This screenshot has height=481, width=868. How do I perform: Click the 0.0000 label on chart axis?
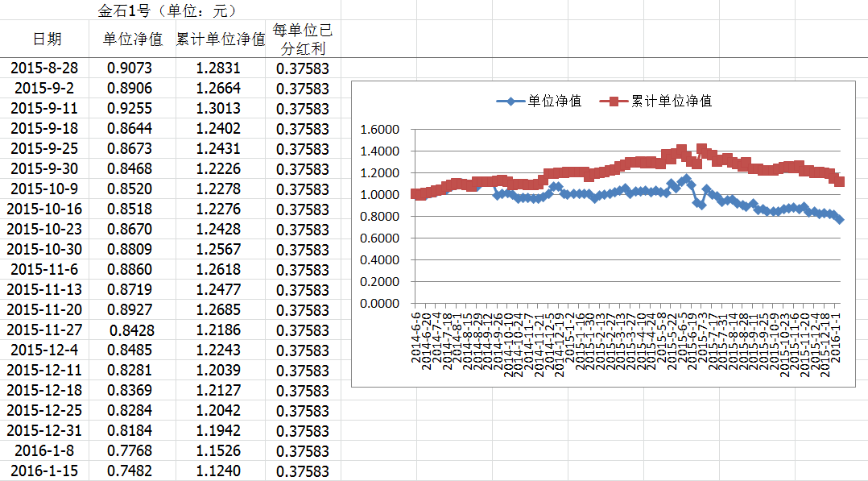(x=379, y=304)
